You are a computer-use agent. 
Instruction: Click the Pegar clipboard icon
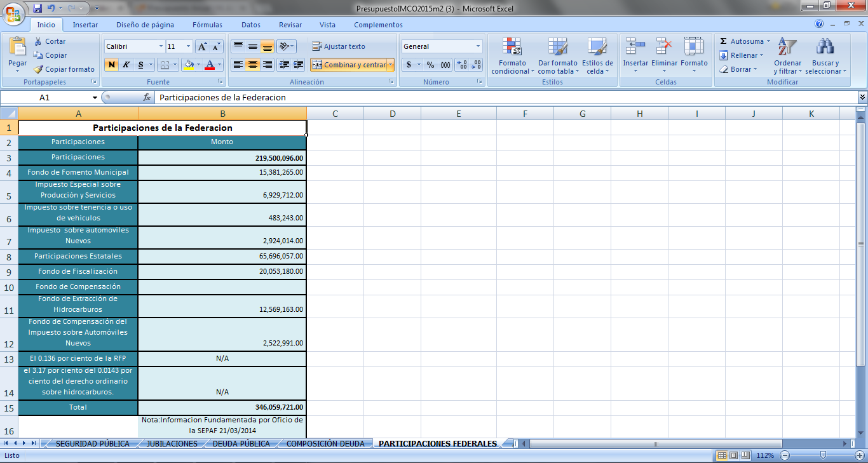tap(18, 47)
